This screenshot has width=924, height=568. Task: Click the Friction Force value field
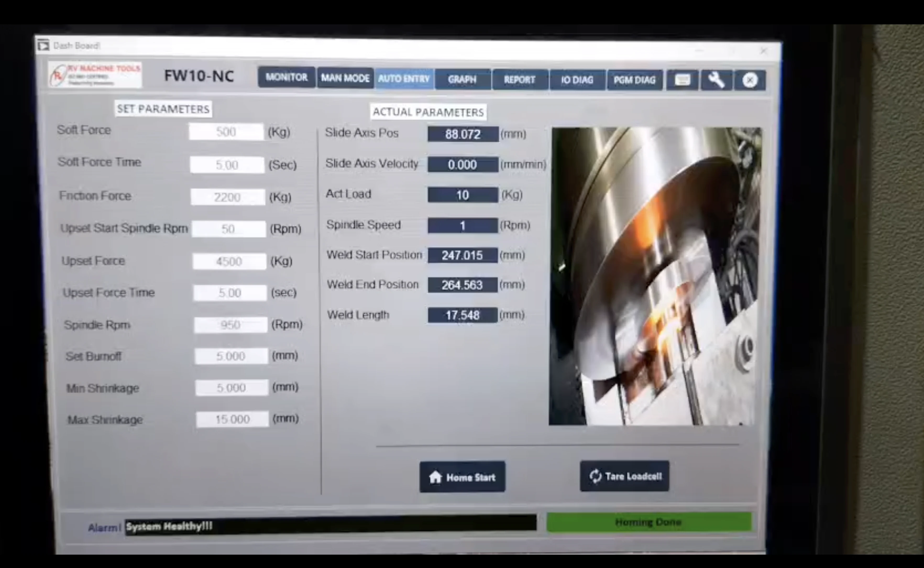pos(228,197)
